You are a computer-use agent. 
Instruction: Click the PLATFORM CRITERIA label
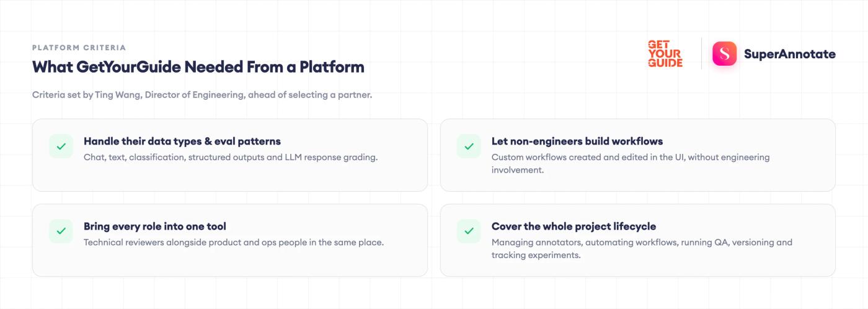coord(79,48)
